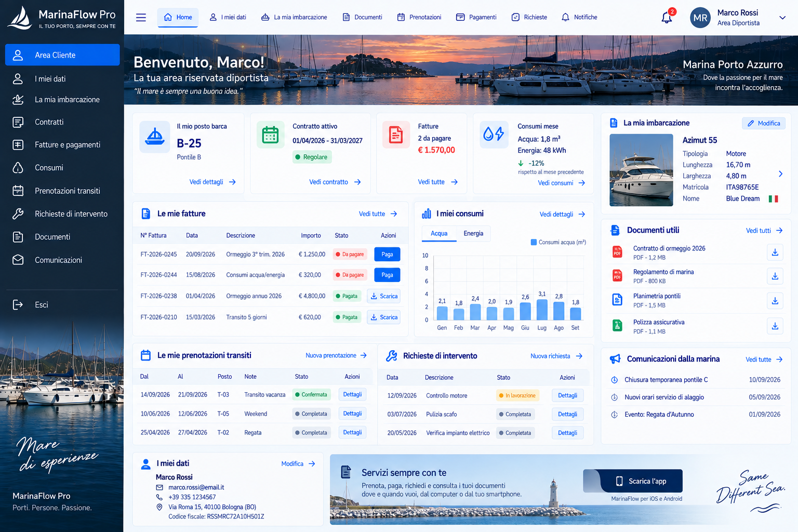
Task: Open Dettagli for Controllo motore request
Action: pyautogui.click(x=567, y=395)
